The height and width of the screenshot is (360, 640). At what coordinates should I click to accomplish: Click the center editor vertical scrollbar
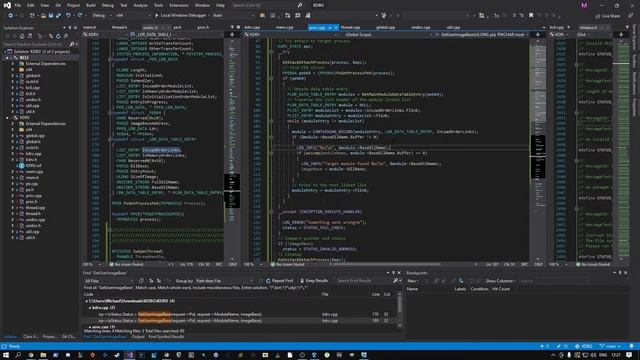tap(538, 151)
